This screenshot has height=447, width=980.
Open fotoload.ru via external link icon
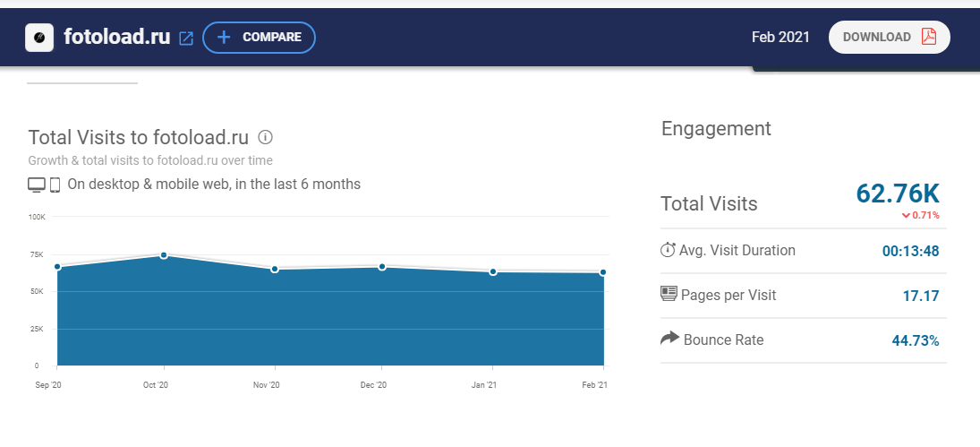[186, 39]
